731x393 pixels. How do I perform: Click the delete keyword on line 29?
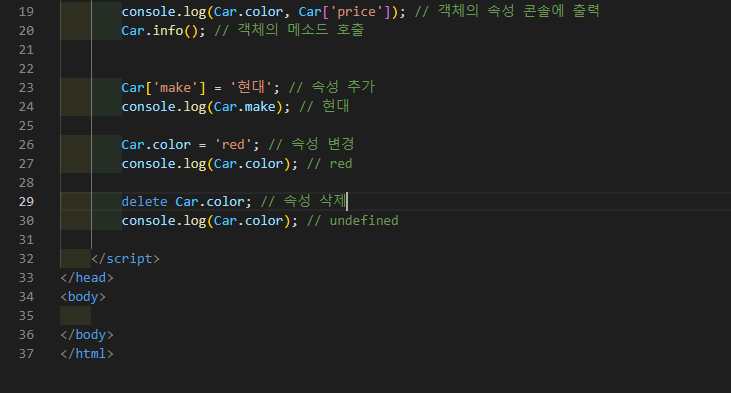tap(145, 201)
